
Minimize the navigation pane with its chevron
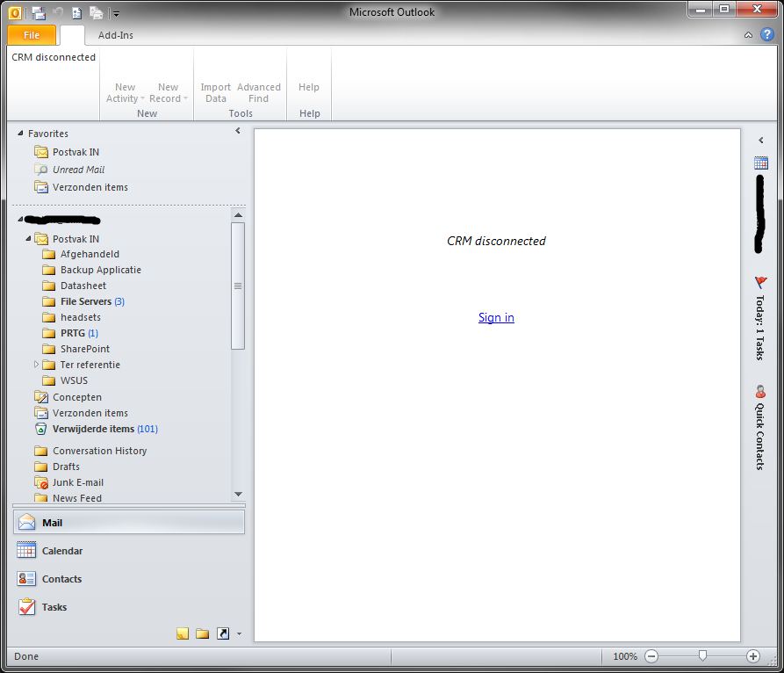(238, 131)
